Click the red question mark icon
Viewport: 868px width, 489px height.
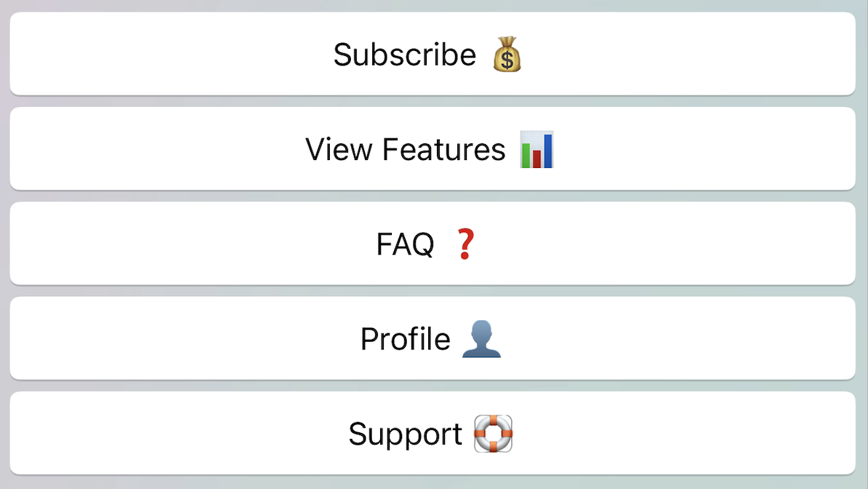pos(465,244)
